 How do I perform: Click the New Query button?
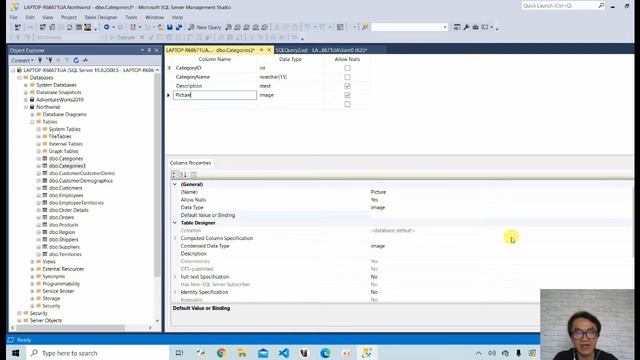click(204, 27)
